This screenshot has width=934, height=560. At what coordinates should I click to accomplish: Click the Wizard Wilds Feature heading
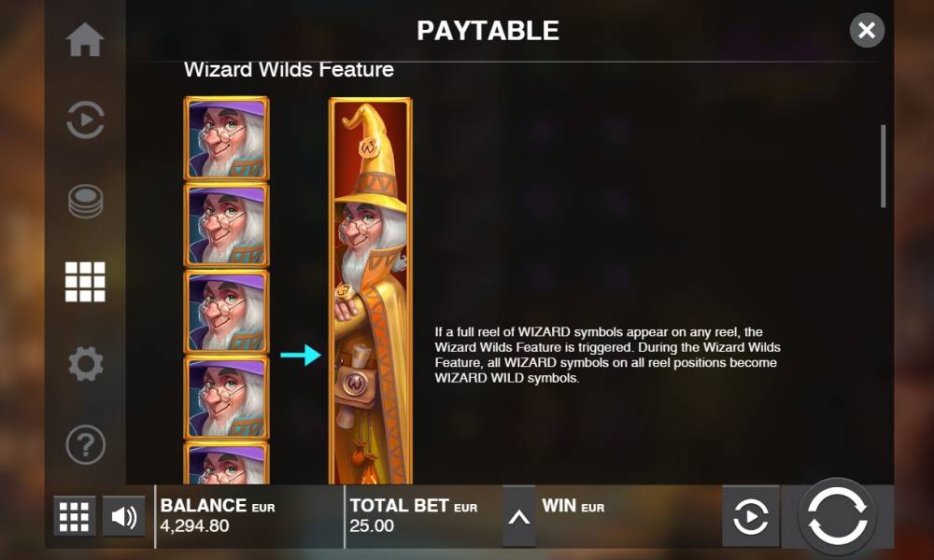click(289, 70)
